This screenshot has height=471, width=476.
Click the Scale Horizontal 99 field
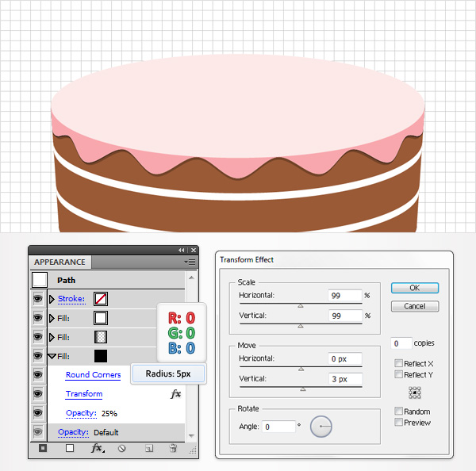coord(345,296)
